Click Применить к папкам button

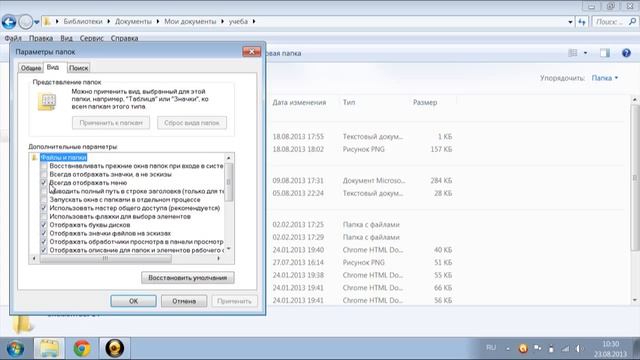[111, 123]
